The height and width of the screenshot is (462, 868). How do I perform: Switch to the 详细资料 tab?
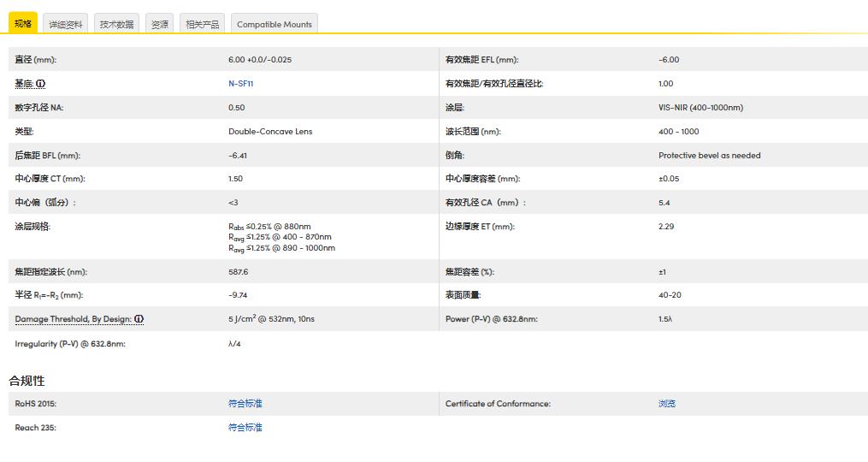pyautogui.click(x=66, y=25)
